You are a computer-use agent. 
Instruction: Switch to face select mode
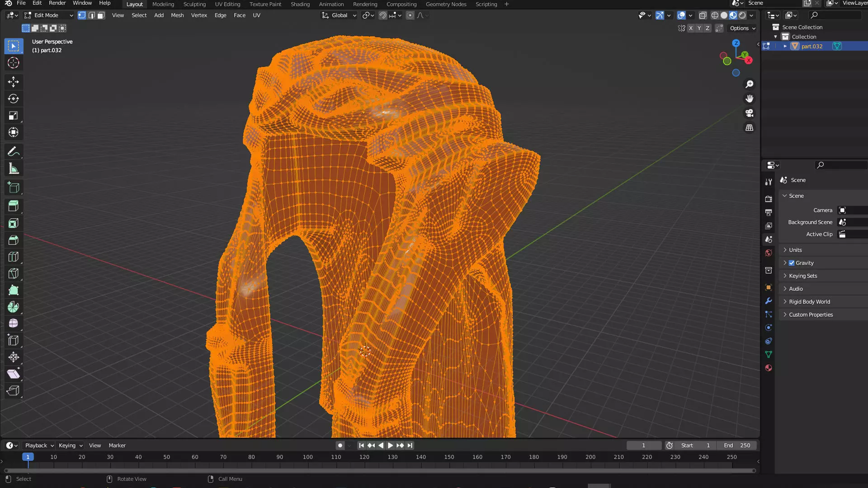pyautogui.click(x=101, y=15)
